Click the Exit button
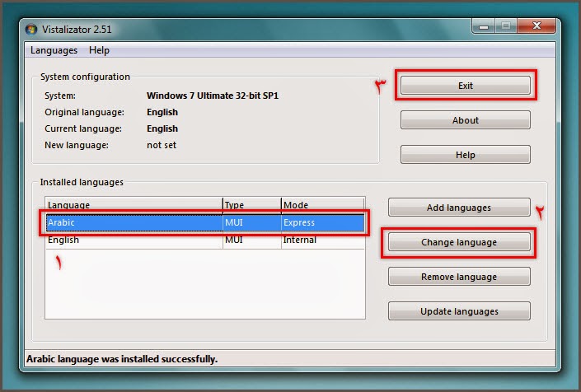This screenshot has width=581, height=392. [x=466, y=86]
